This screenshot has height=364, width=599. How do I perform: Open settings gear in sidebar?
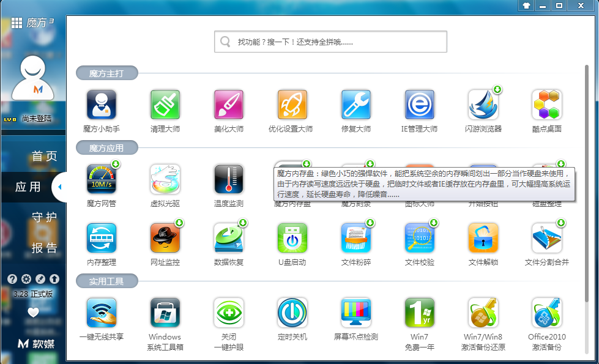[26, 279]
